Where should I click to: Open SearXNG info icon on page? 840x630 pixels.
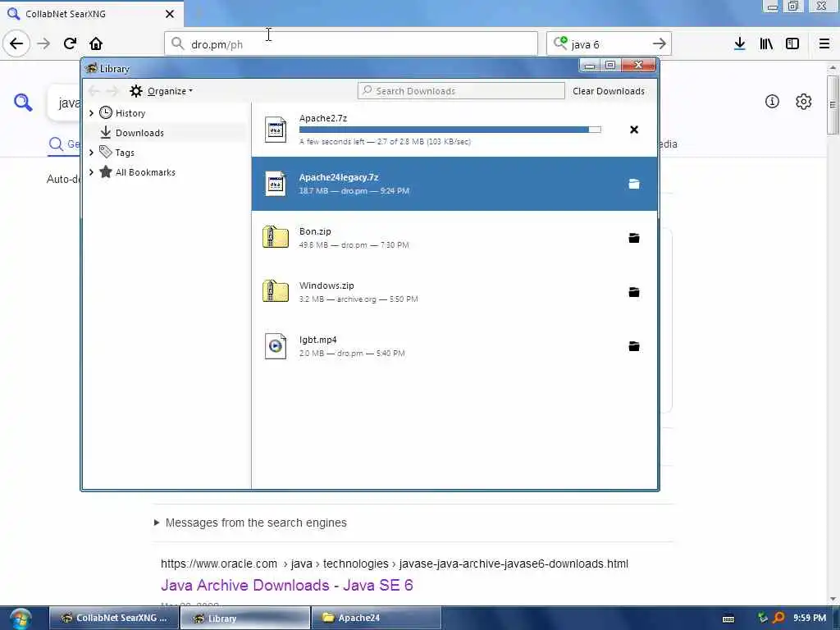click(x=772, y=101)
